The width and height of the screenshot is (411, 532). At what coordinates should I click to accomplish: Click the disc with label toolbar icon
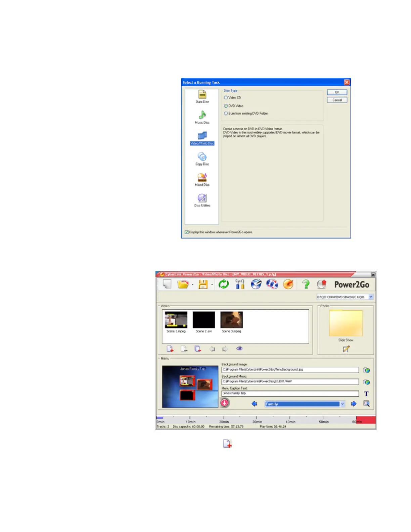click(x=256, y=284)
